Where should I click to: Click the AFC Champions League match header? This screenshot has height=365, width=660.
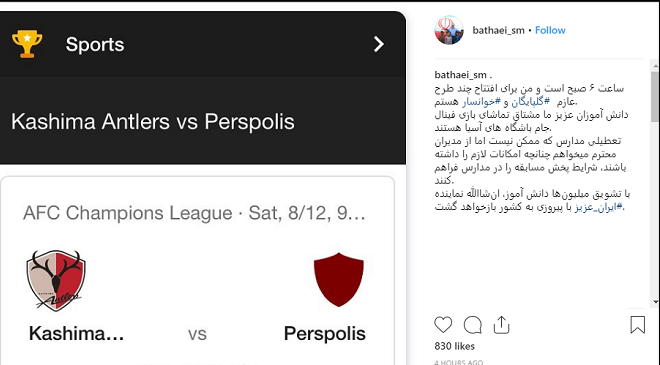194,213
